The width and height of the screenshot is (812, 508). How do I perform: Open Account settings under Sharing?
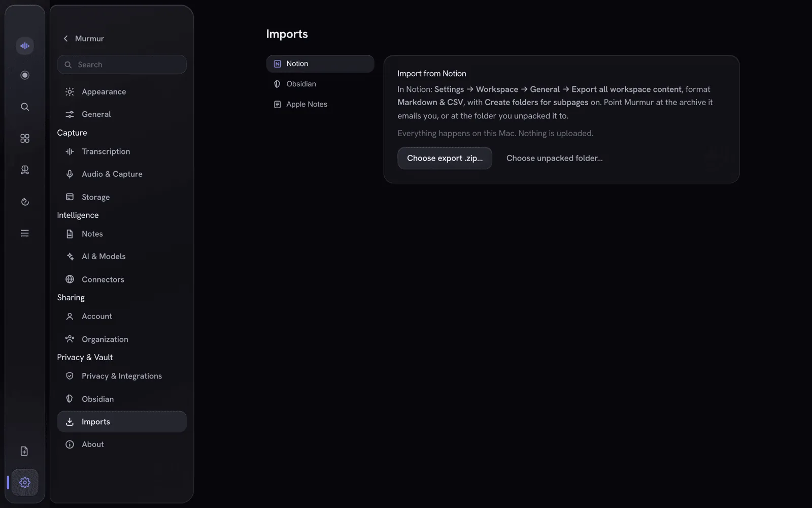tap(122, 316)
